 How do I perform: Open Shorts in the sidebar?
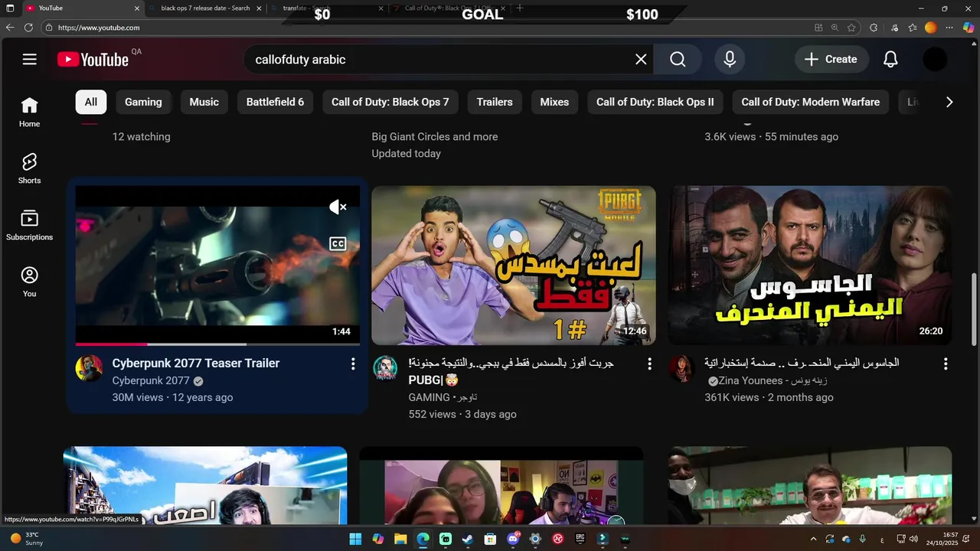tap(30, 169)
